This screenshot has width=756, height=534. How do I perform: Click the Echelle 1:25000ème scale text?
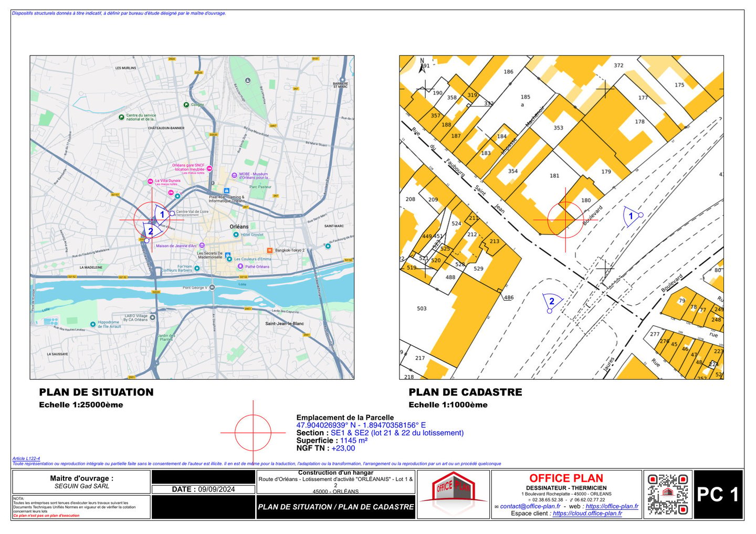tap(81, 405)
